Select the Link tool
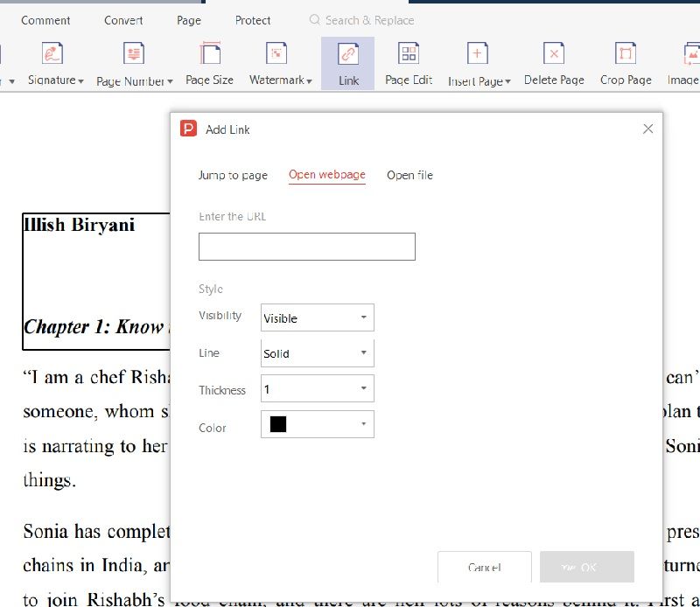Image resolution: width=700 pixels, height=607 pixels. click(347, 63)
